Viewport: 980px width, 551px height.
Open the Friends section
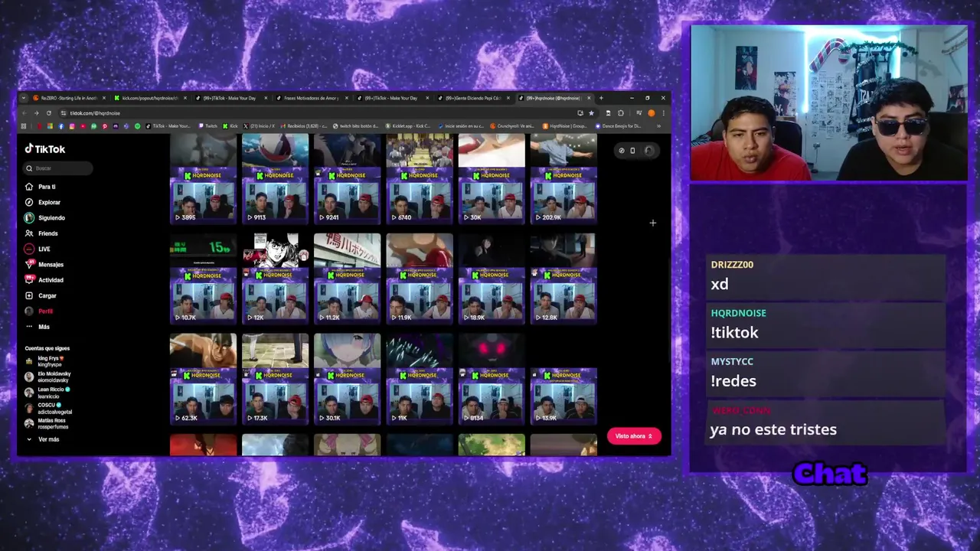[x=41, y=233]
